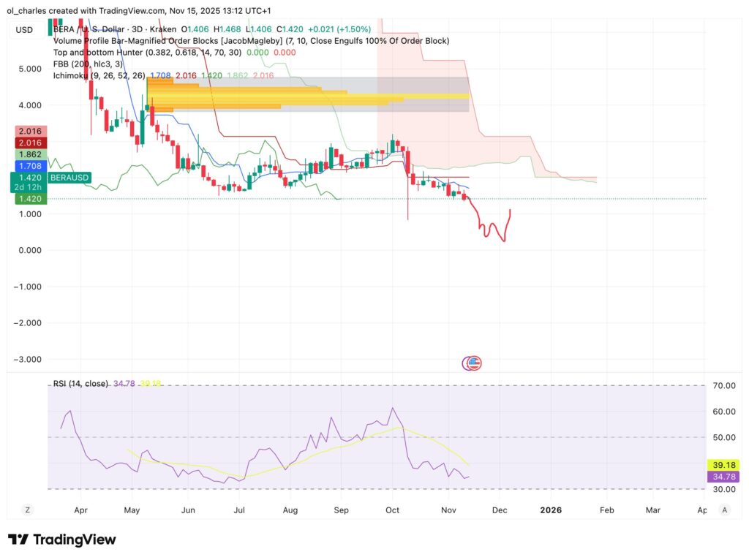749x560 pixels.
Task: Click the purple 34.78 RSI swatch
Action: (x=723, y=477)
